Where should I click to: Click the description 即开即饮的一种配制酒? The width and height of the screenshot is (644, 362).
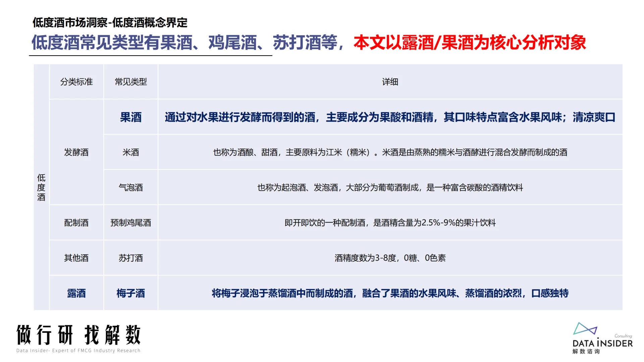[390, 223]
